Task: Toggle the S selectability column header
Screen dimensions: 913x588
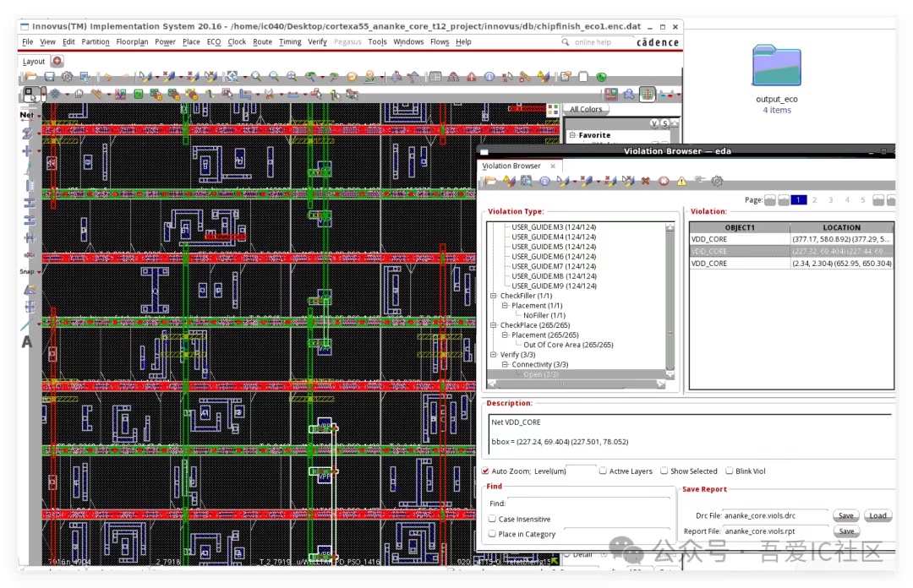Action: [664, 123]
